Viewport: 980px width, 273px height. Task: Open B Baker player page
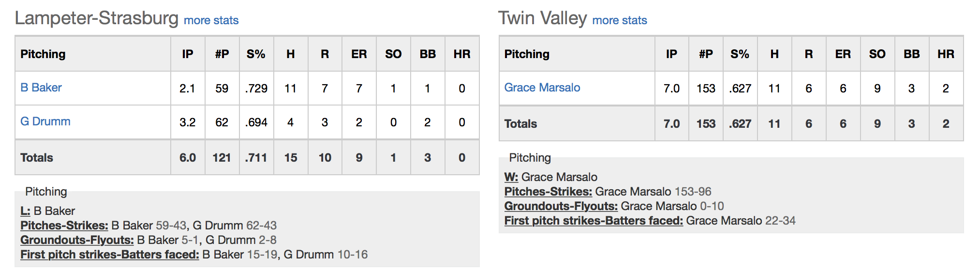click(41, 88)
